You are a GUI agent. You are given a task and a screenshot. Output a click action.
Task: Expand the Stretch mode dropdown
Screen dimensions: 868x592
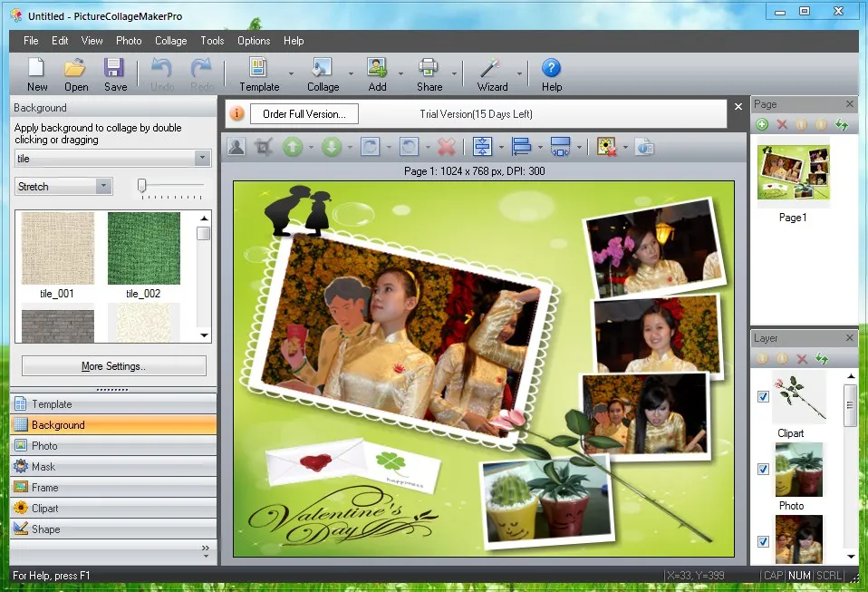point(104,186)
